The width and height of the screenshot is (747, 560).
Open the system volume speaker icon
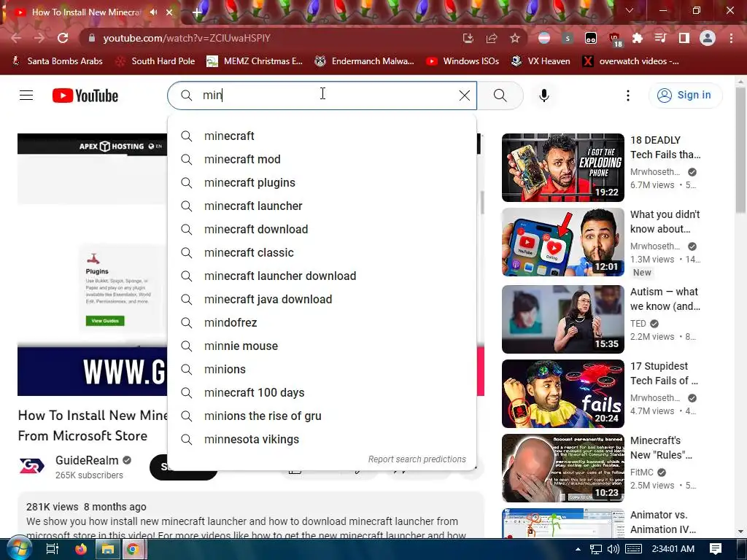click(x=614, y=549)
